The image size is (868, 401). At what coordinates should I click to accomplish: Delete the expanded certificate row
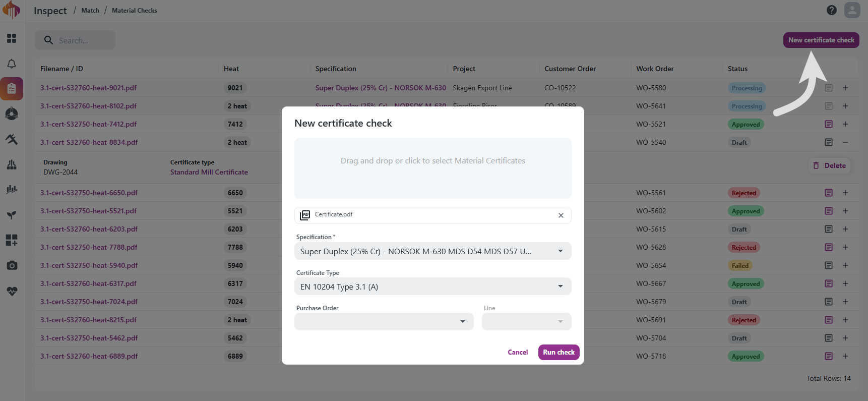[829, 165]
